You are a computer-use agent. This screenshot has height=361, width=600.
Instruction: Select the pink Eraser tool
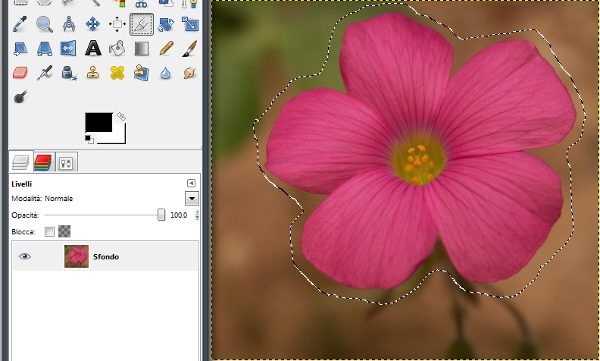pyautogui.click(x=20, y=73)
